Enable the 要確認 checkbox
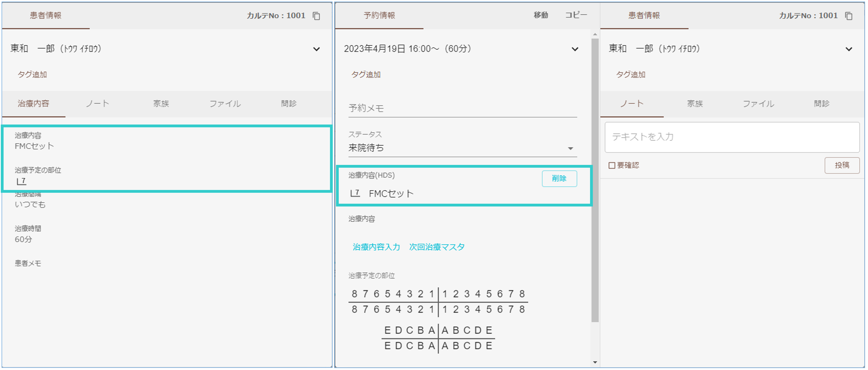 [x=612, y=165]
